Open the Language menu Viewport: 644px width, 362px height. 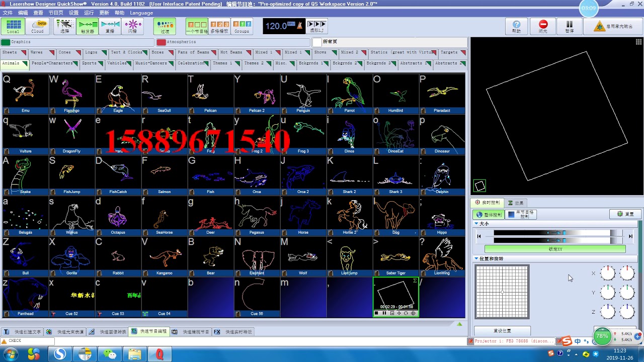141,13
